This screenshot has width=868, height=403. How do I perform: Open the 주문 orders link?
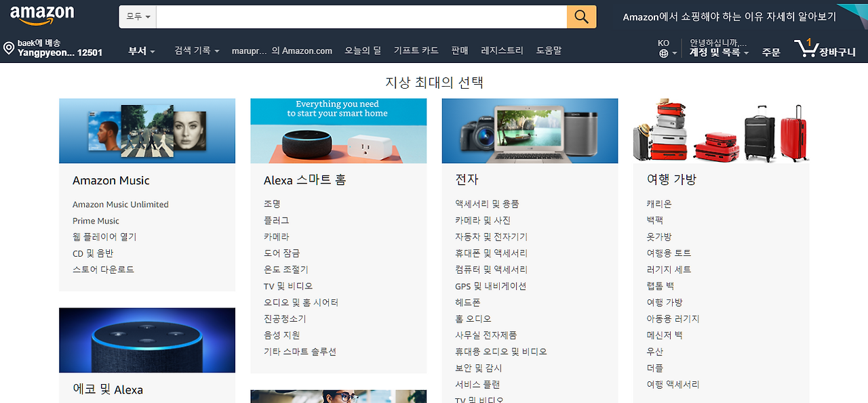coord(771,52)
